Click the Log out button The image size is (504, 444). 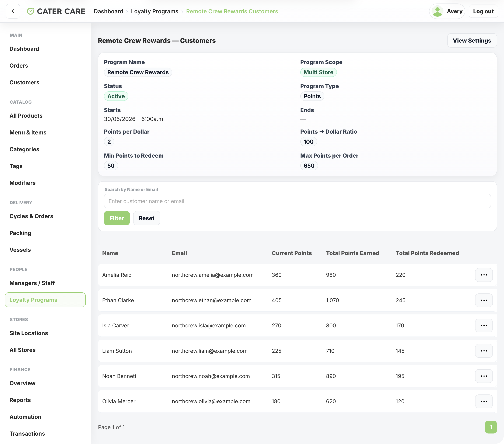tap(483, 11)
